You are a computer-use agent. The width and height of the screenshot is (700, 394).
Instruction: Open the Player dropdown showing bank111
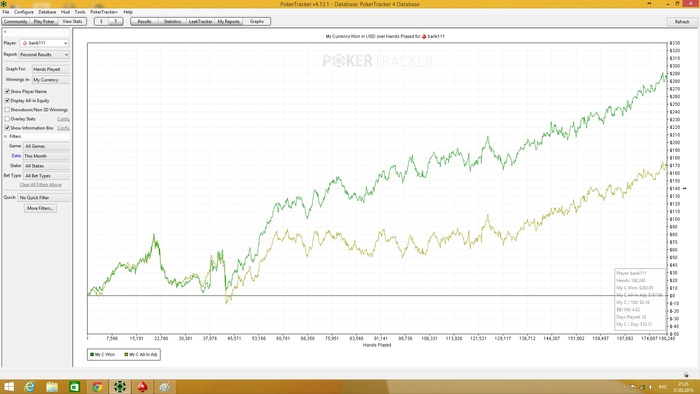(44, 43)
